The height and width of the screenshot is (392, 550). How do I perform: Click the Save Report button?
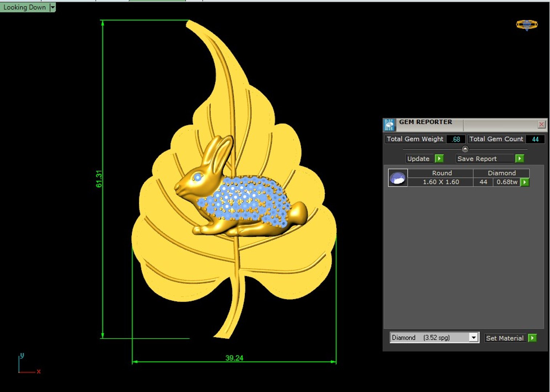coord(485,159)
